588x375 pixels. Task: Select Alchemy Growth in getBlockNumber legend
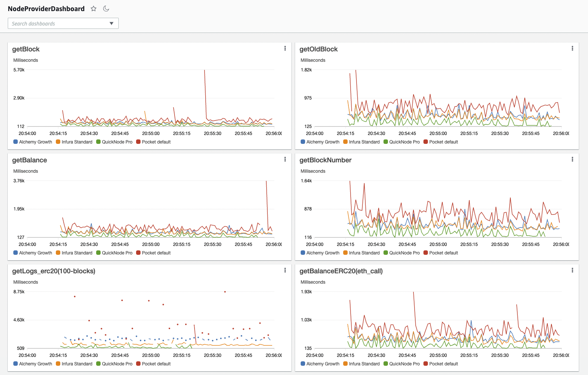[320, 253]
